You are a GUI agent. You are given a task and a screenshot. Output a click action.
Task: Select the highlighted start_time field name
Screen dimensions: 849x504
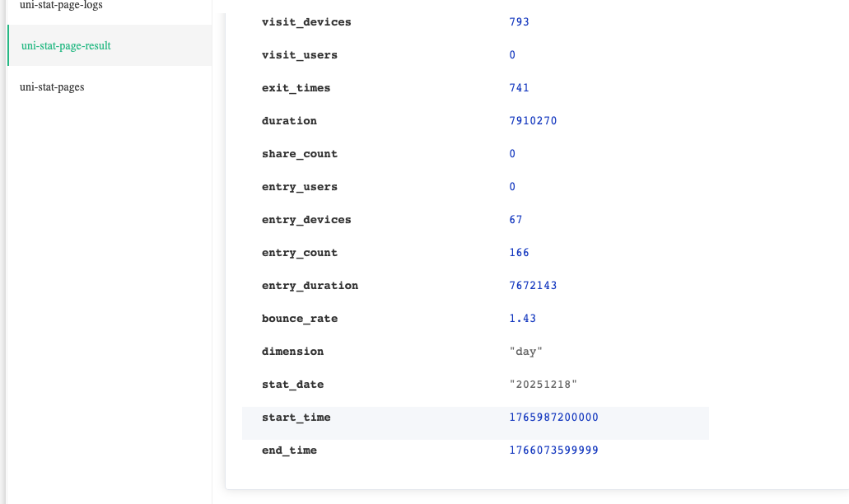coord(296,418)
